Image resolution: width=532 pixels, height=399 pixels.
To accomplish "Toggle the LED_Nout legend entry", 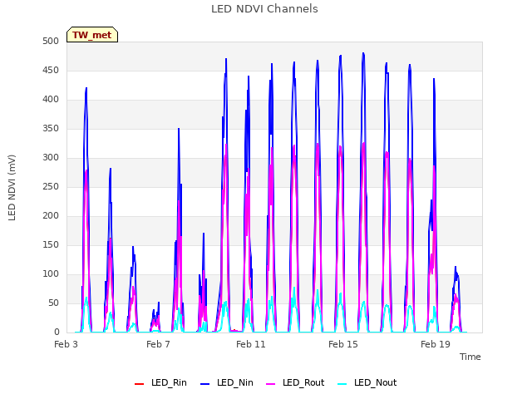I will [367, 382].
